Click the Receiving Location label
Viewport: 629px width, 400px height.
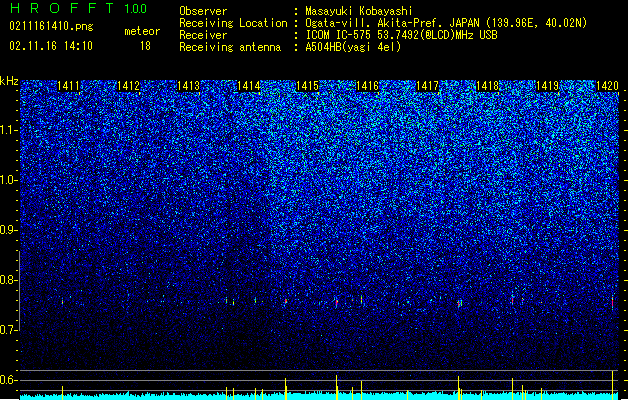pos(233,23)
